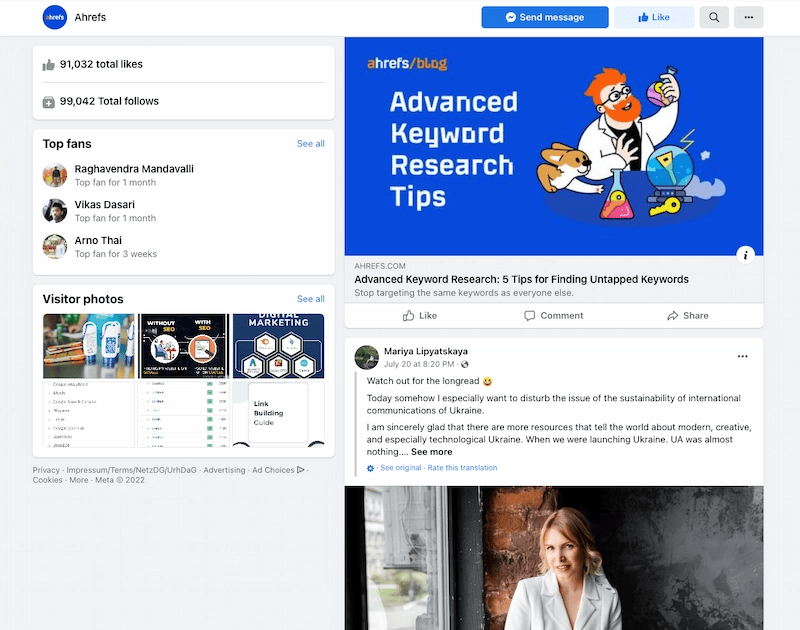Open the Without SEO With SEO photo

coord(184,346)
